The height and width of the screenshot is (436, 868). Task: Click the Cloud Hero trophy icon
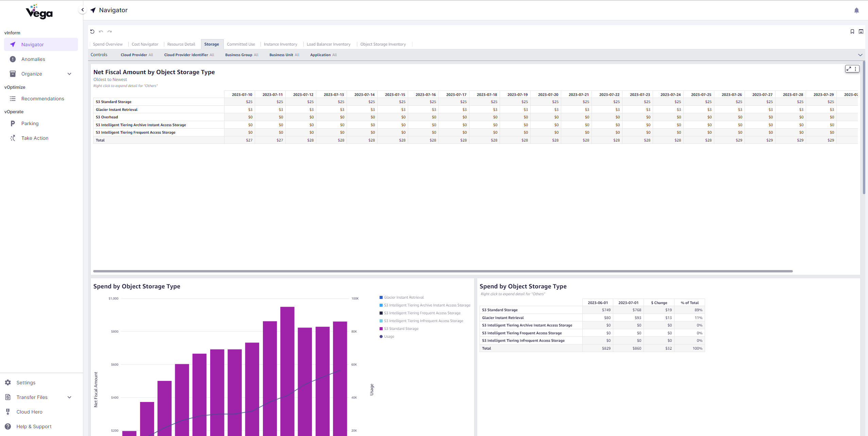pyautogui.click(x=8, y=412)
